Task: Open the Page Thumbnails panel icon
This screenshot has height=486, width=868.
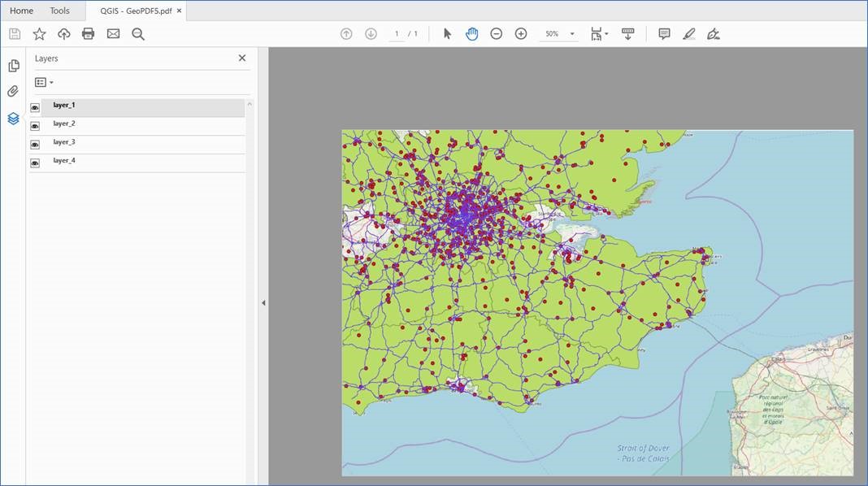Action: [13, 65]
